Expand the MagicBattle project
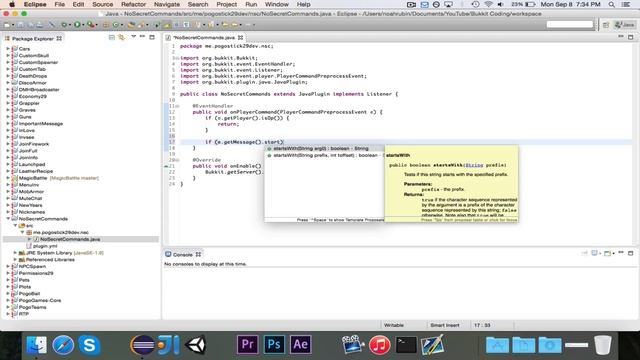 (x=8, y=178)
